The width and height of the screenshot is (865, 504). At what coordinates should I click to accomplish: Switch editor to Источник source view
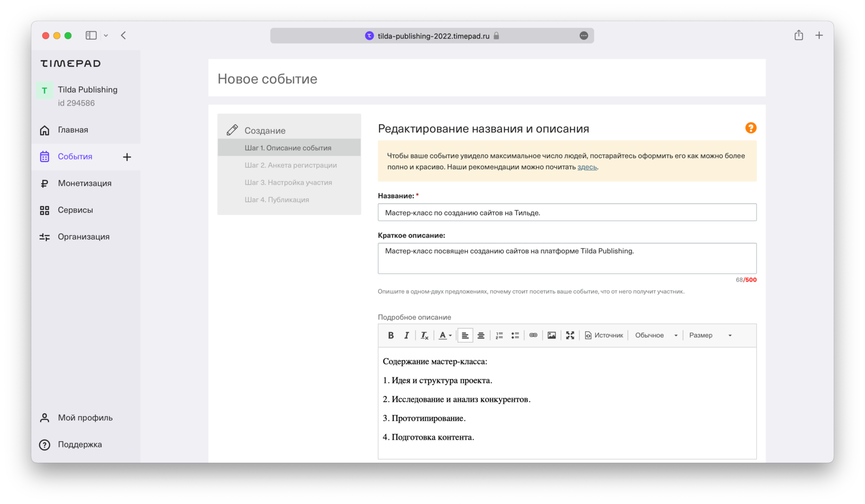[604, 335]
